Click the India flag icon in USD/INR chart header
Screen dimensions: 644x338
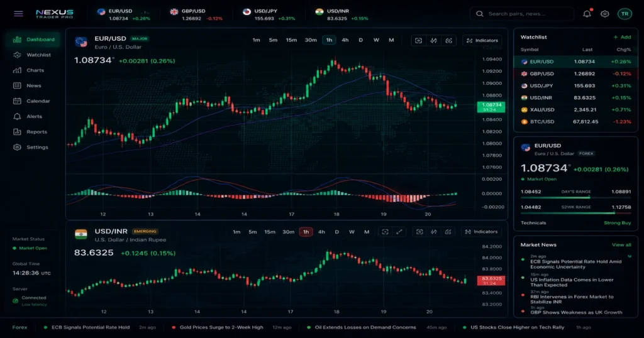point(81,234)
